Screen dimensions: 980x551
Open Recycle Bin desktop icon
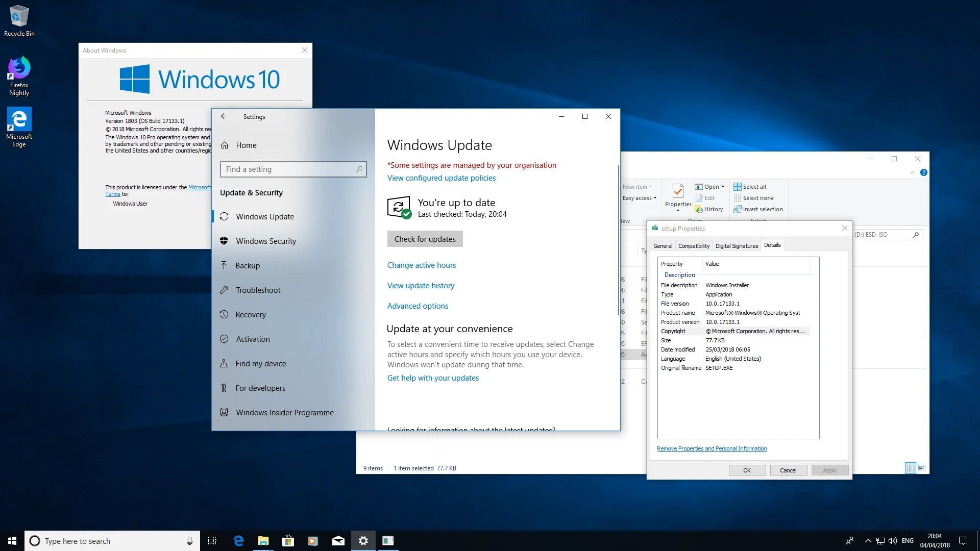pos(19,21)
